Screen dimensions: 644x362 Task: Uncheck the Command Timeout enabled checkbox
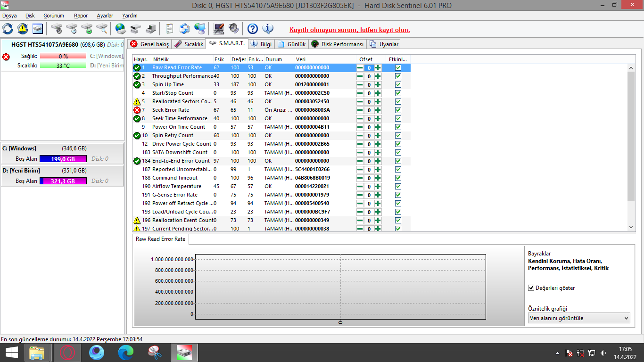[398, 178]
